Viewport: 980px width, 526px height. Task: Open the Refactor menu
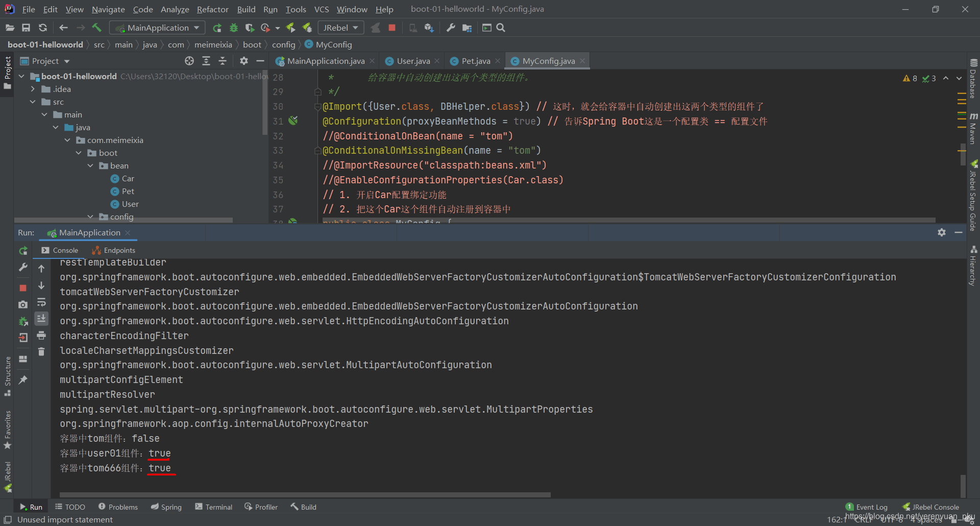coord(213,9)
